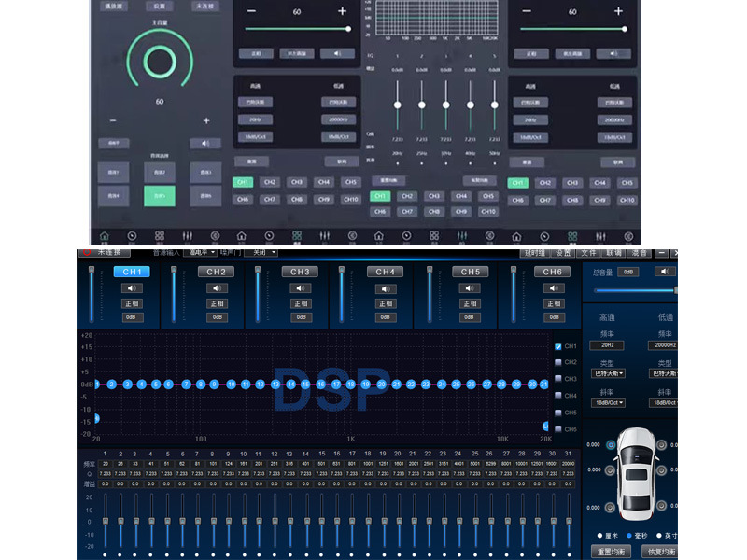Mute the CH5 strip speaker icon
This screenshot has height=560, width=747.
pos(470,288)
